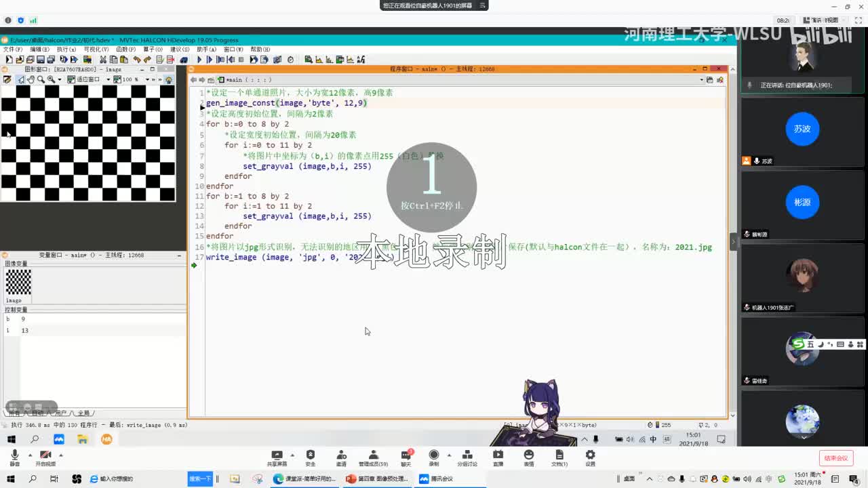This screenshot has width=868, height=488.
Task: Click the Windows taskbar search box
Action: (136, 479)
